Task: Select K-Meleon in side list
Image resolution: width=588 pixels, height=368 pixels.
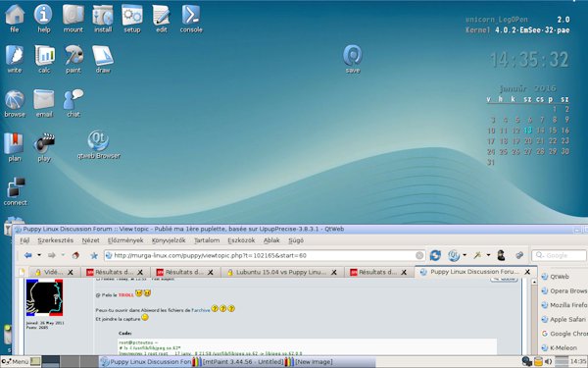Action: pyautogui.click(x=560, y=348)
